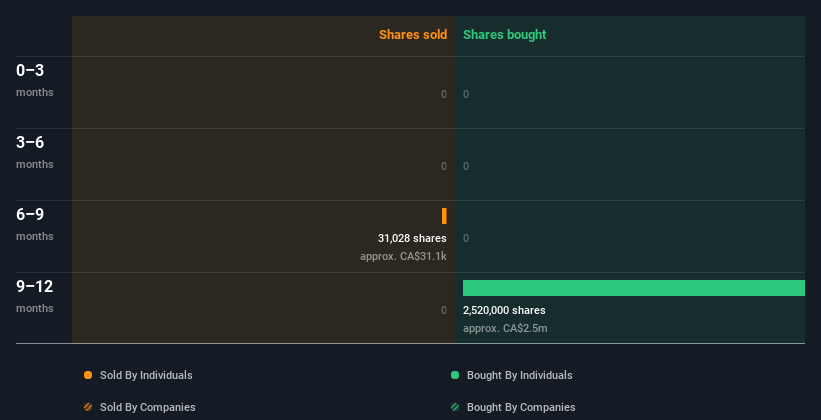Click the small orange shares-sold bar
The height and width of the screenshot is (420, 821).
coord(444,215)
